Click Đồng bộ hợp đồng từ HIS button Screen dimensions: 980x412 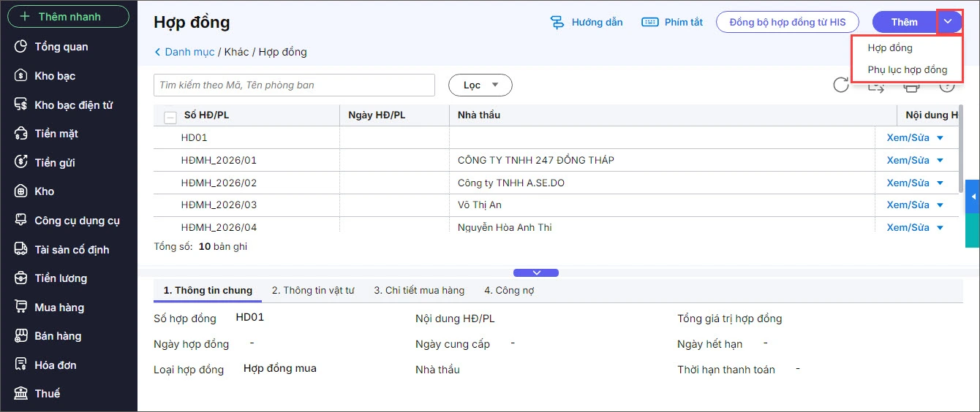[x=788, y=23]
